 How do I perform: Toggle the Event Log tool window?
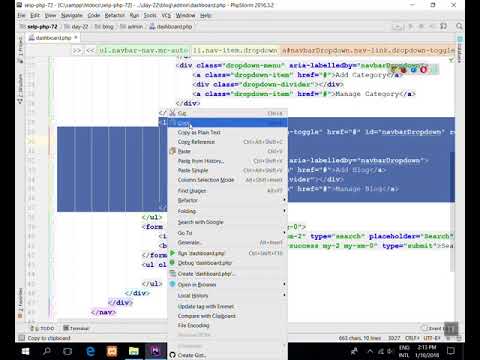tap(436, 328)
